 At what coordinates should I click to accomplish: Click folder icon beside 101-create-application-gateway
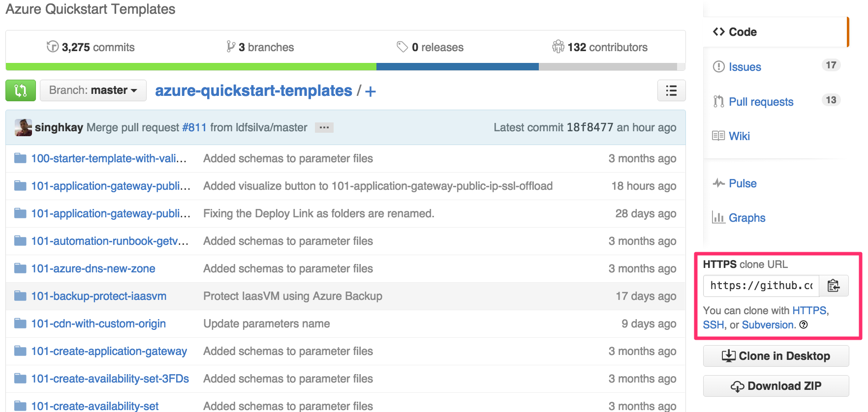coord(20,351)
